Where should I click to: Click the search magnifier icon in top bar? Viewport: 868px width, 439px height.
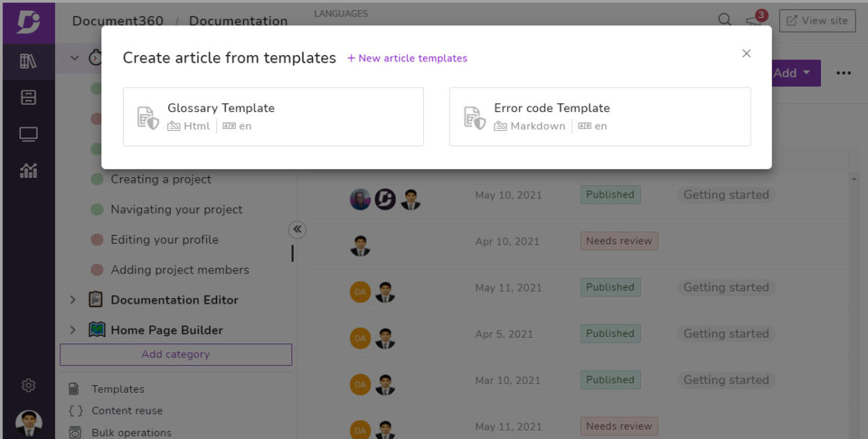(724, 21)
